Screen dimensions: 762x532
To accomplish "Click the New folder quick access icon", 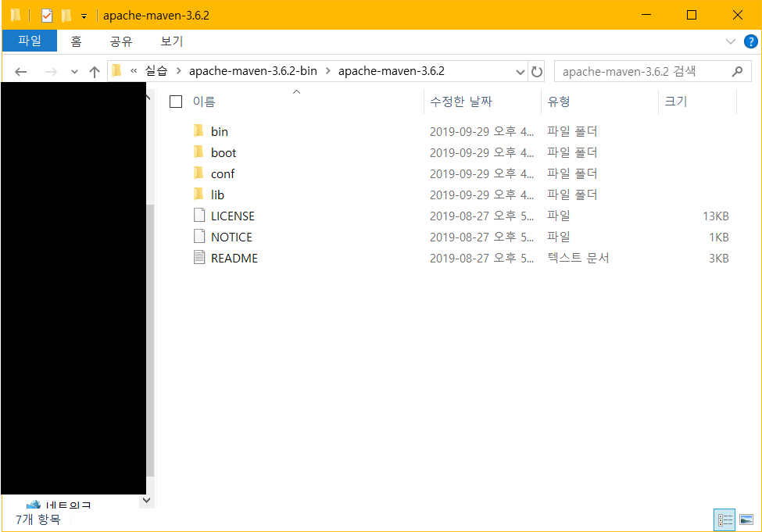I will tap(66, 16).
